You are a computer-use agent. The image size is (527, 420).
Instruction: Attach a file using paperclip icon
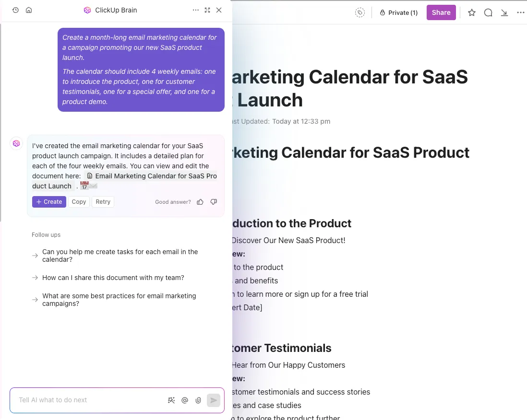(198, 400)
